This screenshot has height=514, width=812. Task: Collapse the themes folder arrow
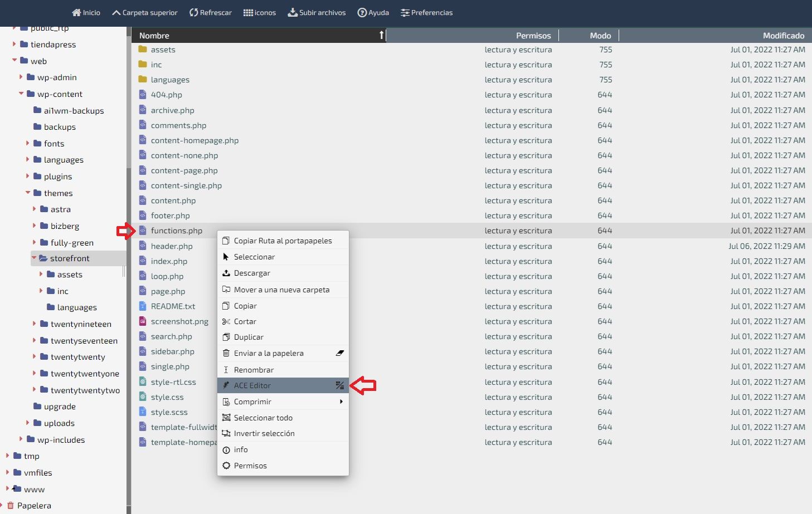click(x=28, y=192)
